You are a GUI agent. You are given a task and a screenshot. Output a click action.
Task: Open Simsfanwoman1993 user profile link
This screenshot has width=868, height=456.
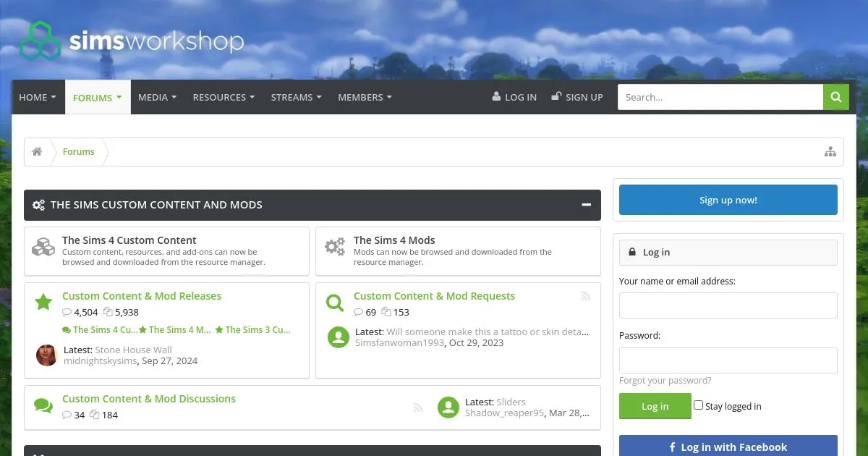pyautogui.click(x=399, y=342)
